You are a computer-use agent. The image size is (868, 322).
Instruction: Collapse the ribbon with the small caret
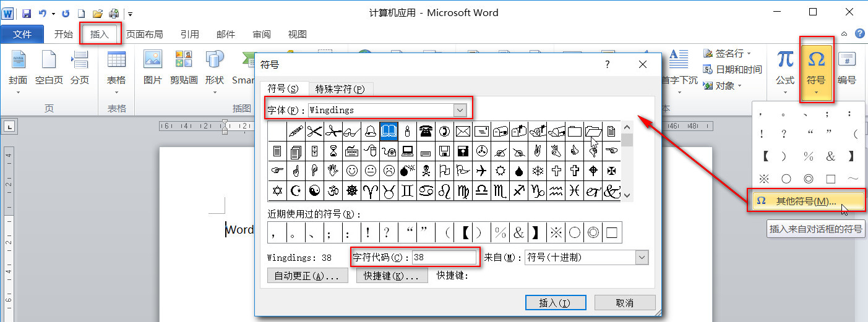point(844,34)
